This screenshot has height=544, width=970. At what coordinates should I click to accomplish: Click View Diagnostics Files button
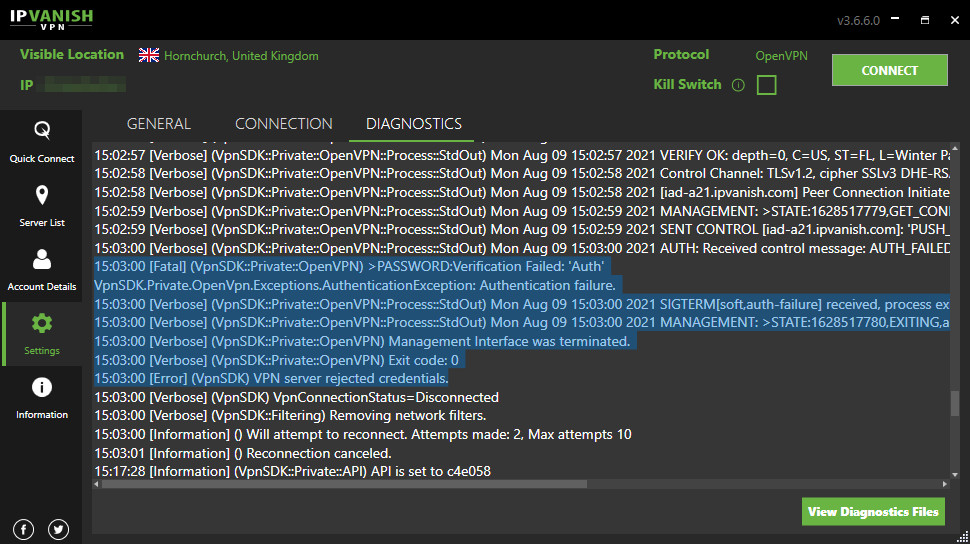(x=873, y=512)
